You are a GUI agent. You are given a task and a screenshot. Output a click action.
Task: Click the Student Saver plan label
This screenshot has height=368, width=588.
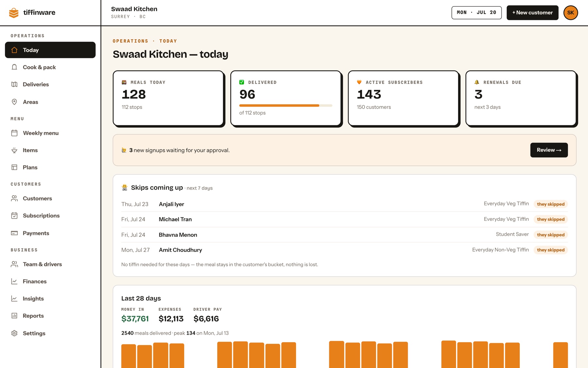pyautogui.click(x=512, y=234)
